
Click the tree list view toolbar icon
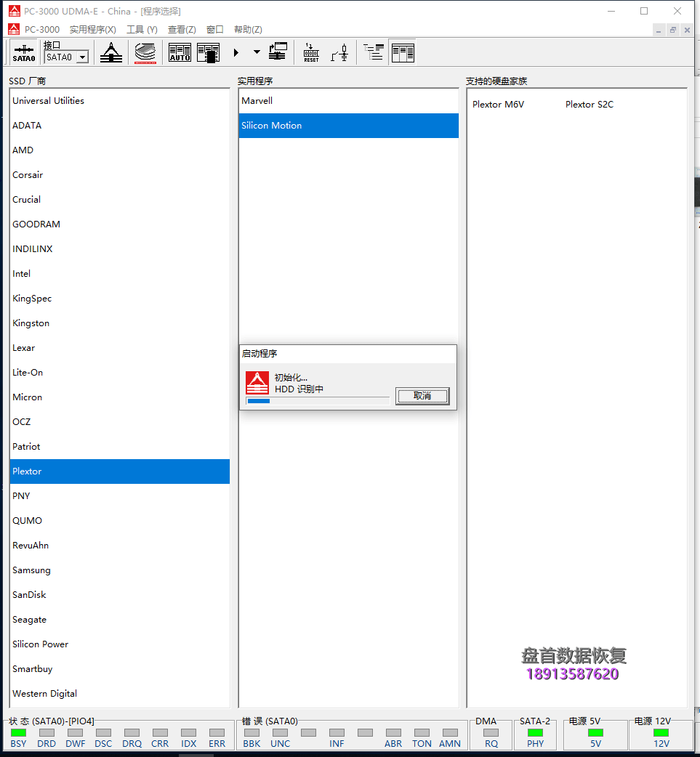point(374,52)
